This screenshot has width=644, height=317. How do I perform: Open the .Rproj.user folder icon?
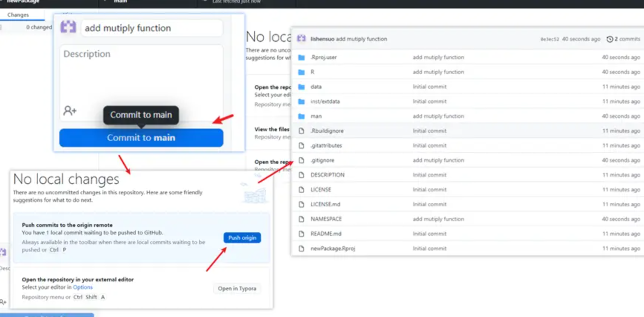click(x=301, y=57)
